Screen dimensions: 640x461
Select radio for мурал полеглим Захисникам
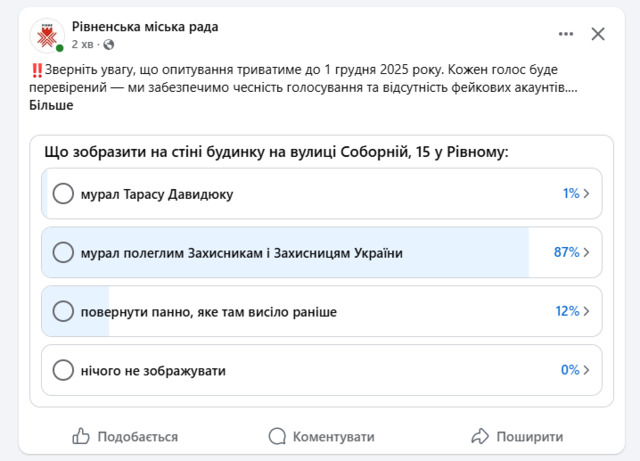[x=63, y=253]
